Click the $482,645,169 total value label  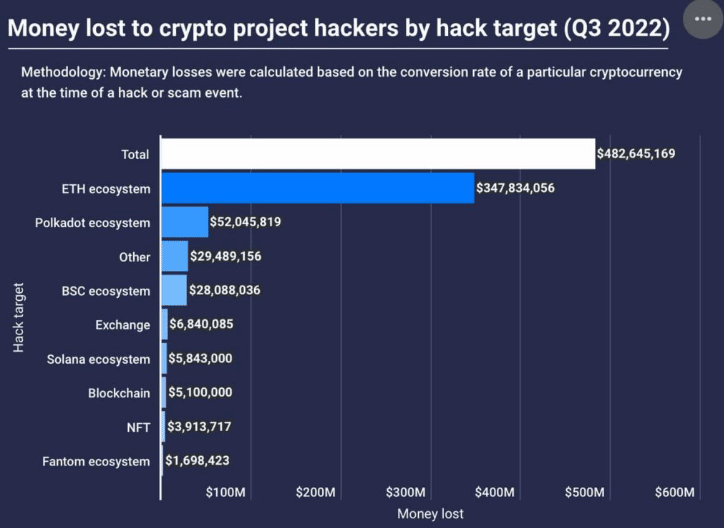click(636, 154)
